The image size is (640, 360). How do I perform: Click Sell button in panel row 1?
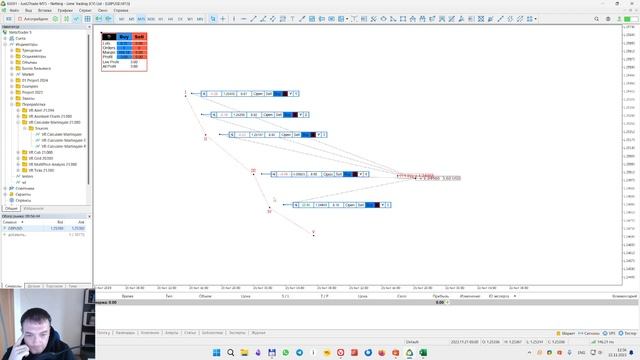pos(269,94)
